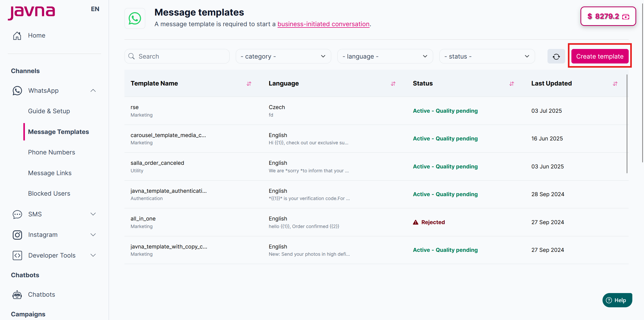Sort by Status column arrows

(511, 84)
